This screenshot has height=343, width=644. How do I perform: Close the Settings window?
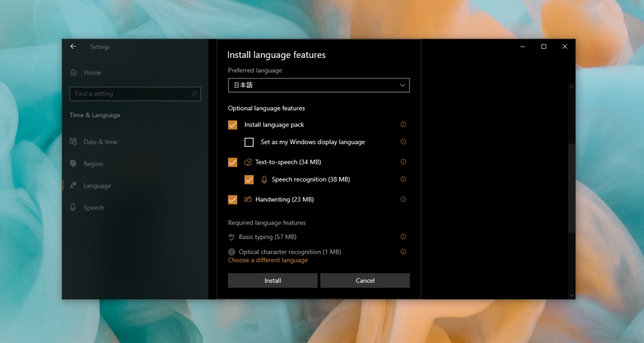tap(565, 47)
